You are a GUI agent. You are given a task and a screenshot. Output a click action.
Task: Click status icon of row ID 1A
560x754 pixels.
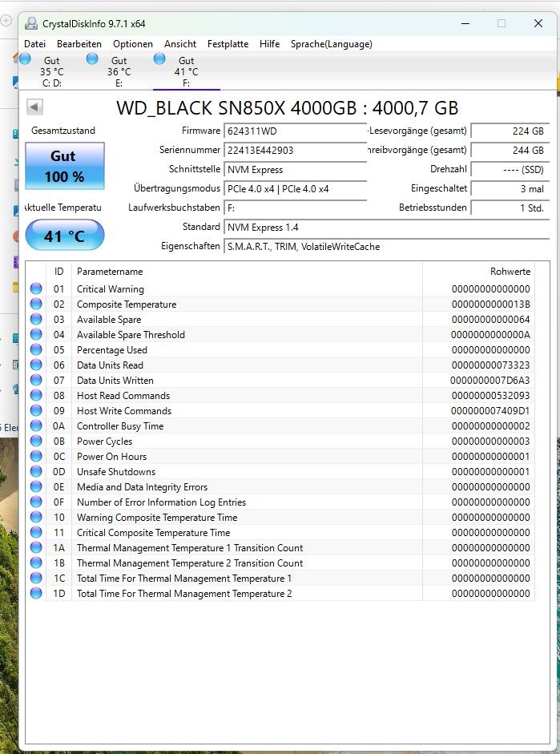point(36,547)
